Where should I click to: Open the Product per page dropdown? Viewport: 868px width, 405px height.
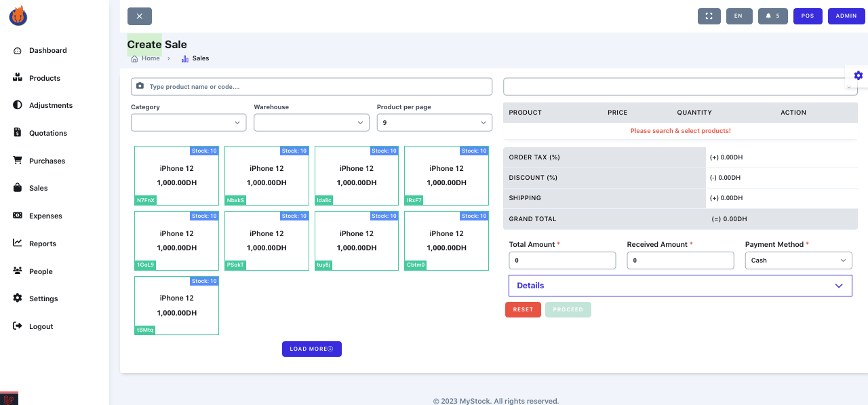coord(435,123)
